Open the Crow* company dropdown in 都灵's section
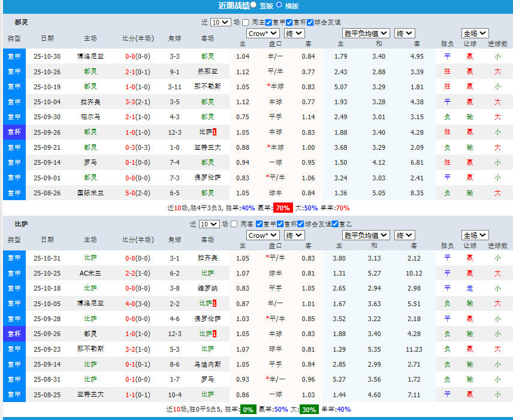The image size is (513, 420). (262, 34)
